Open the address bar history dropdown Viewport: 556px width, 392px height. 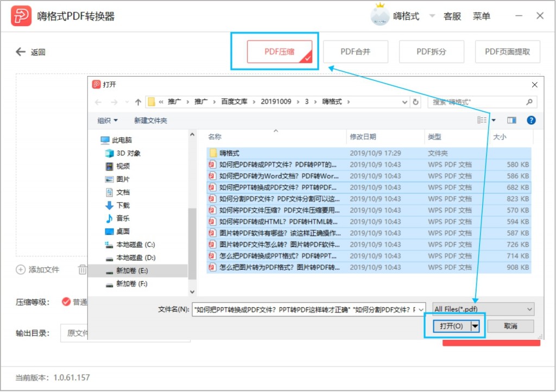[x=405, y=102]
